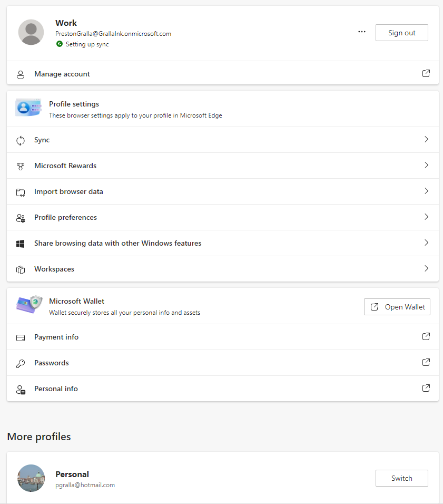Image resolution: width=443 pixels, height=504 pixels.
Task: Click the Passwords key icon
Action: coord(20,363)
